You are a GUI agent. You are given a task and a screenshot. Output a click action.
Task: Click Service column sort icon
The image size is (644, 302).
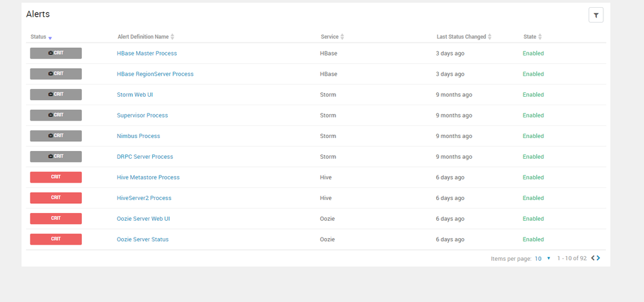tap(342, 37)
